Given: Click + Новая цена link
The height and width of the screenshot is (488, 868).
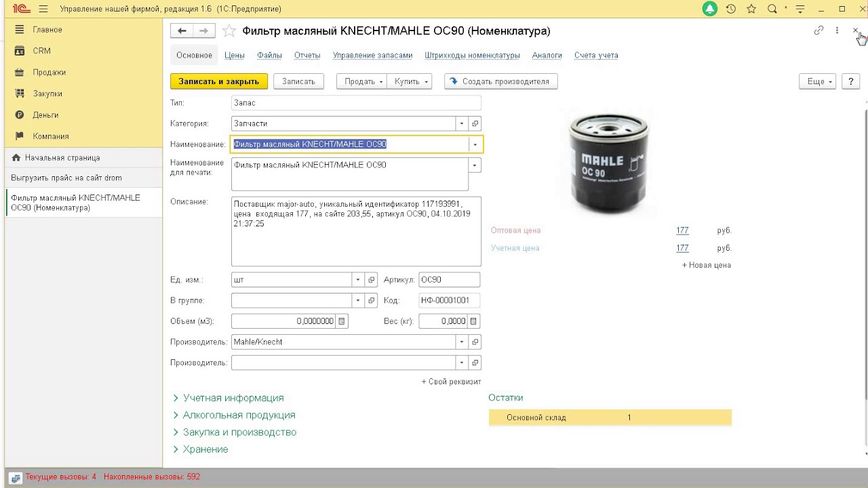Looking at the screenshot, I should tap(707, 266).
